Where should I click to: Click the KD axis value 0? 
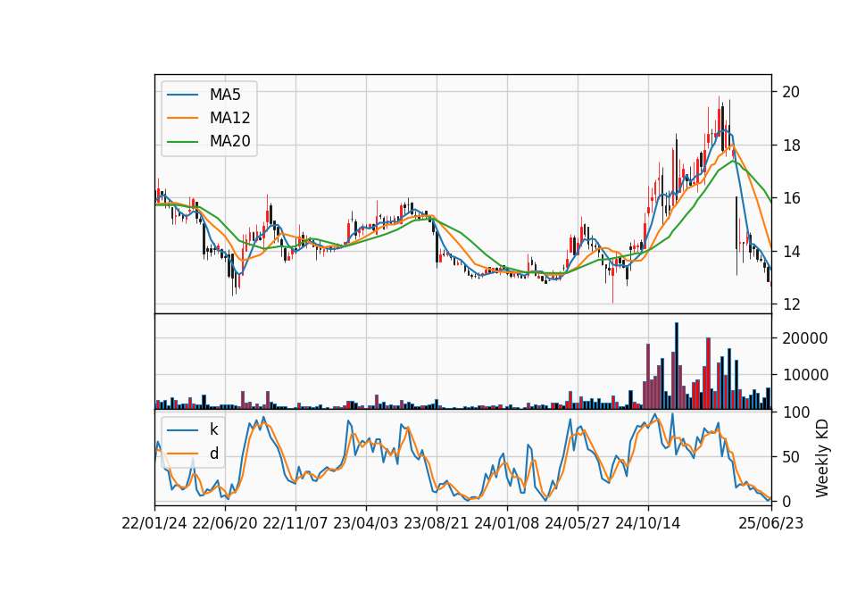tap(786, 501)
